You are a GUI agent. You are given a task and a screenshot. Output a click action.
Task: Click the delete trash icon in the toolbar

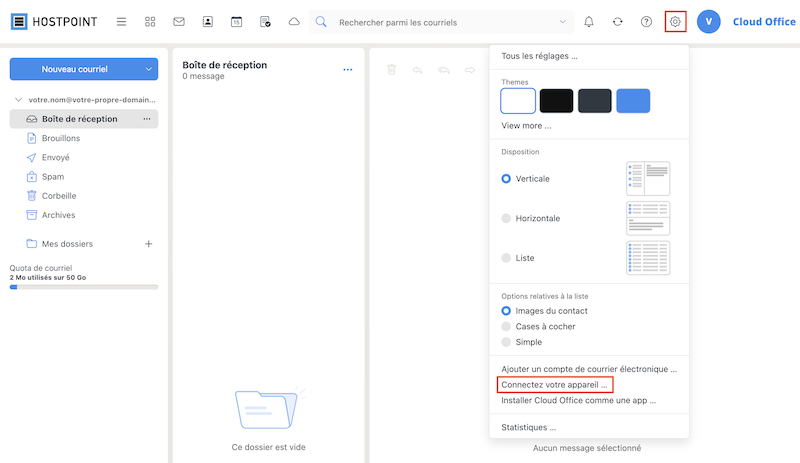tap(391, 70)
